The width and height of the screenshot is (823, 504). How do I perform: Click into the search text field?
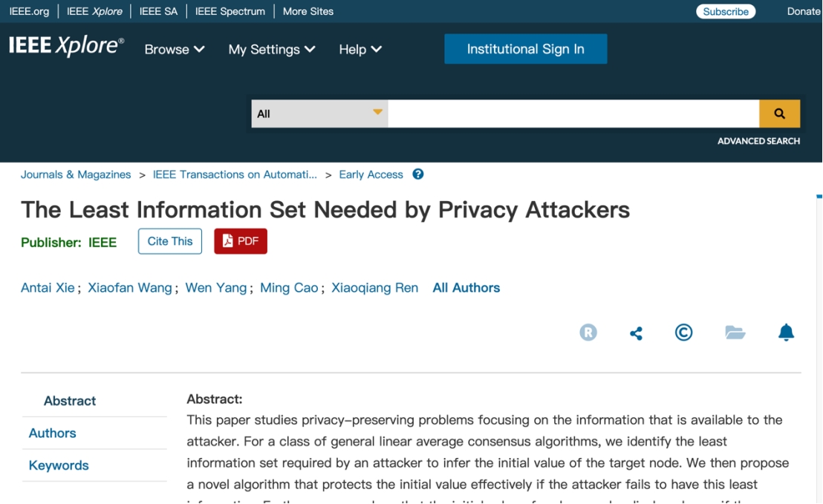pyautogui.click(x=573, y=114)
